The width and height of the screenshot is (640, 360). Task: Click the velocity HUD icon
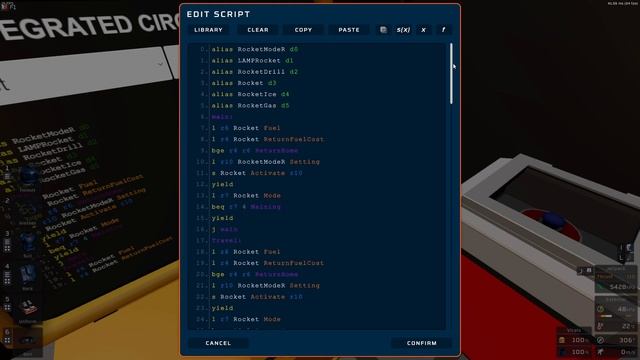coord(600,351)
